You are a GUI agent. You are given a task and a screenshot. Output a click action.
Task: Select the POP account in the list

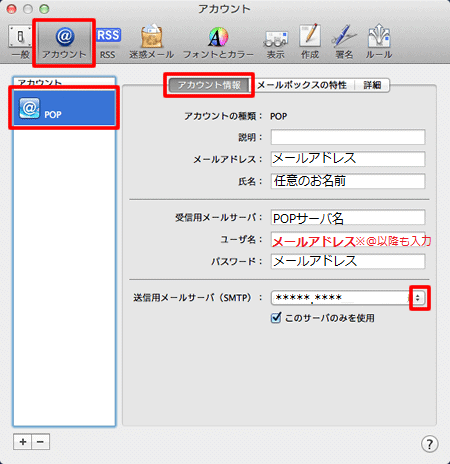click(64, 108)
